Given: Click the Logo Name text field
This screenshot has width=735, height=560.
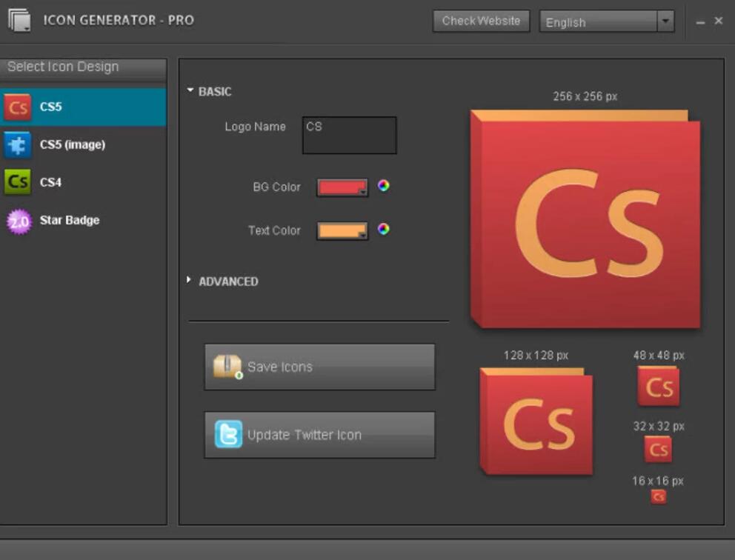Looking at the screenshot, I should click(349, 136).
